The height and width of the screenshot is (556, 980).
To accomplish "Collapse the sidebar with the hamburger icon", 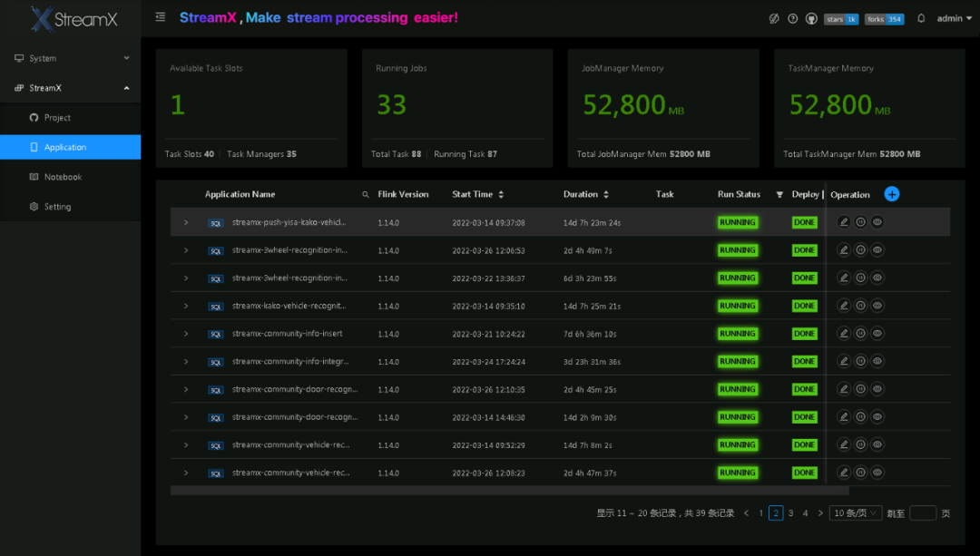I will click(x=161, y=17).
